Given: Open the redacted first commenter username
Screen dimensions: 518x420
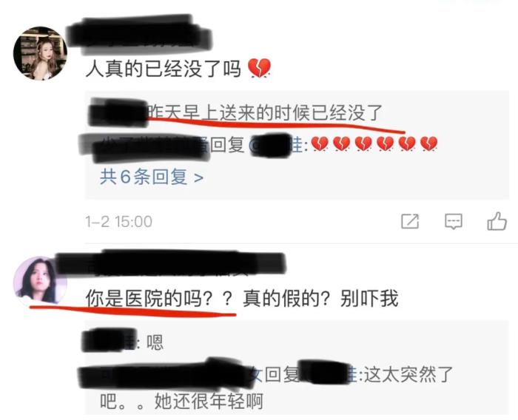Looking at the screenshot, I should (x=139, y=35).
